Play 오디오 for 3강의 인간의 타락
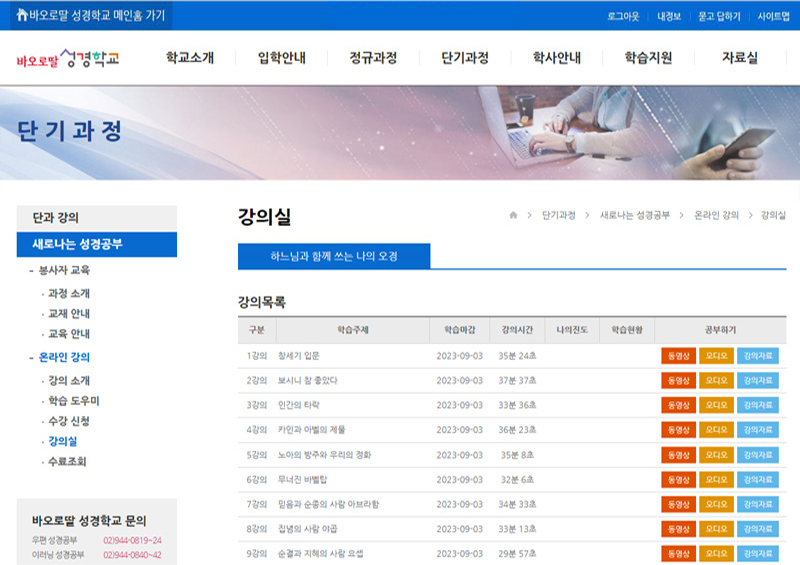The width and height of the screenshot is (800, 565). [x=716, y=405]
